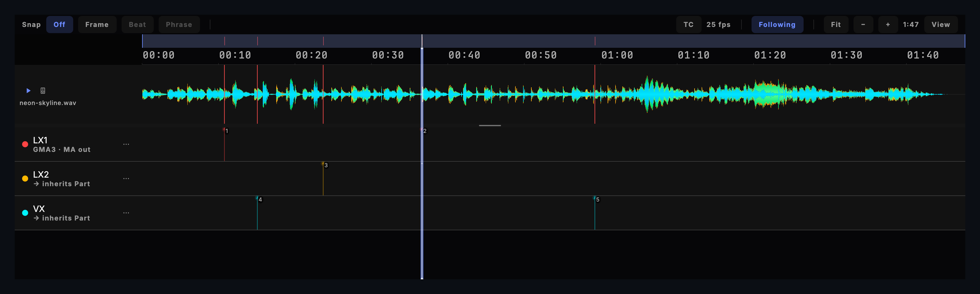Set snap mode to Beat
Viewport: 980px width, 294px height.
(x=137, y=25)
